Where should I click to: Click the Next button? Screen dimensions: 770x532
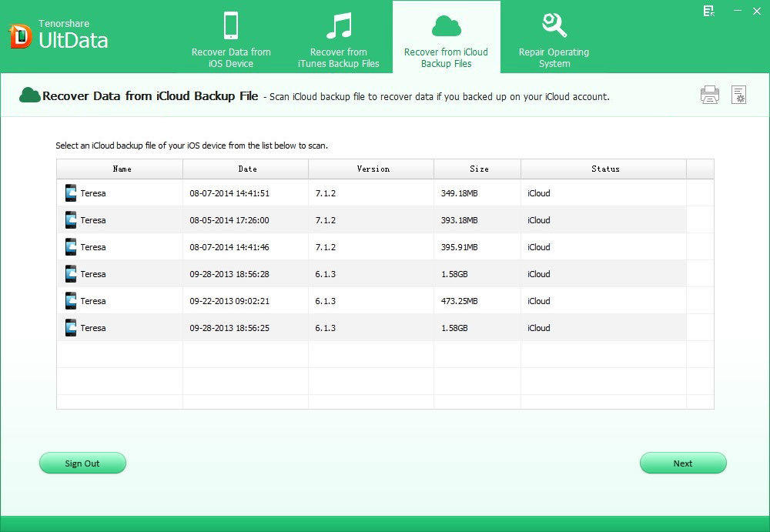click(683, 463)
